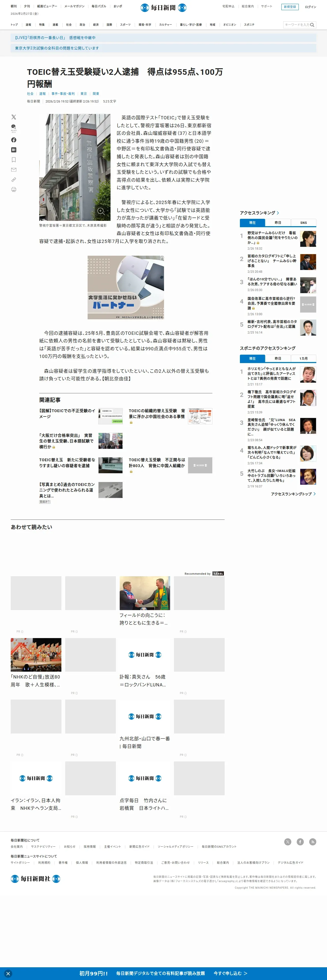Viewport: 327px width, 980px height.
Task: Open 毎日パズル link in top bar
Action: [99, 6]
